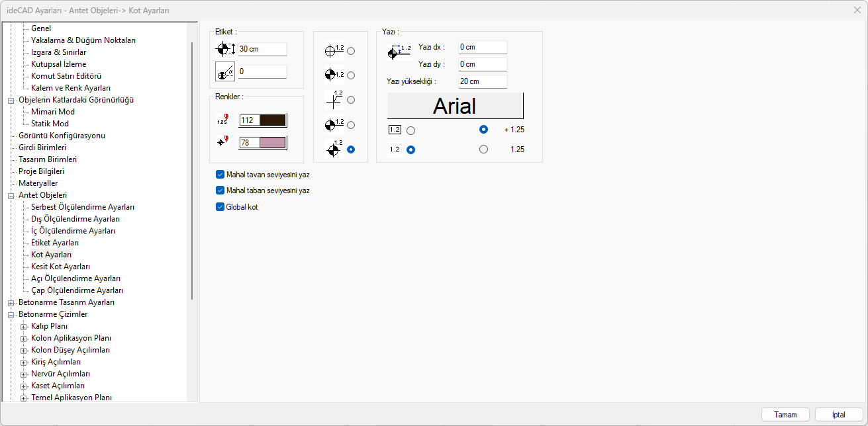Click the text color icon beside value 112
Viewport: 868px width, 426px height.
click(222, 120)
